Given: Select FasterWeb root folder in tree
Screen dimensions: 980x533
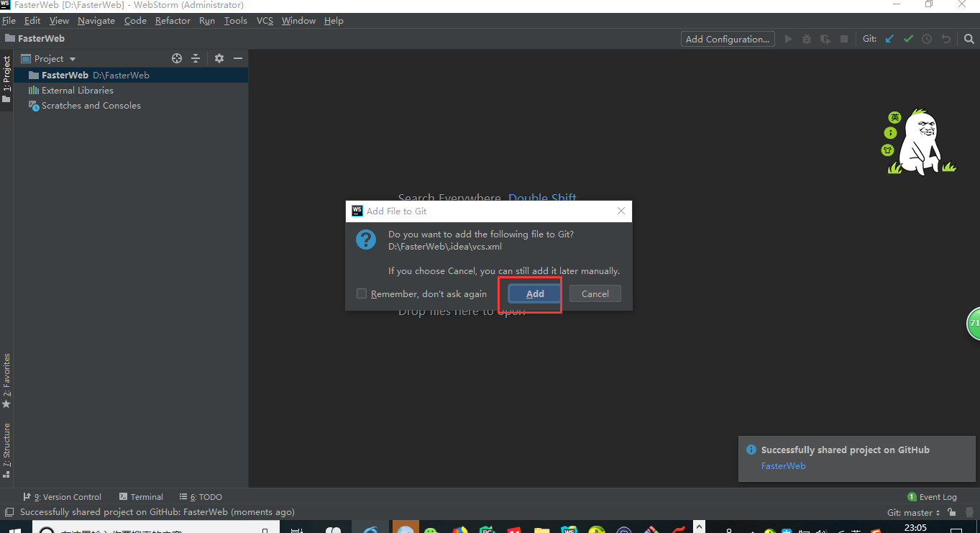Looking at the screenshot, I should (x=131, y=75).
